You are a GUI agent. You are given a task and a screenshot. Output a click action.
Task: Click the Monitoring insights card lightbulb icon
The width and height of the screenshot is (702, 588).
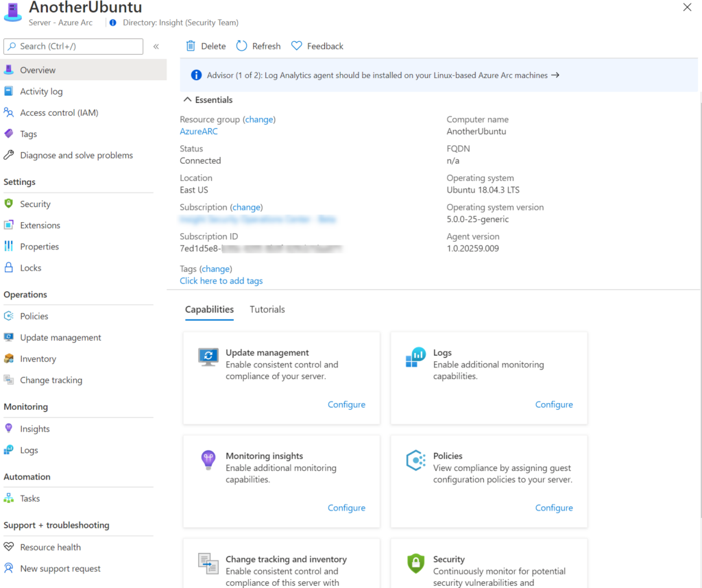pyautogui.click(x=208, y=460)
